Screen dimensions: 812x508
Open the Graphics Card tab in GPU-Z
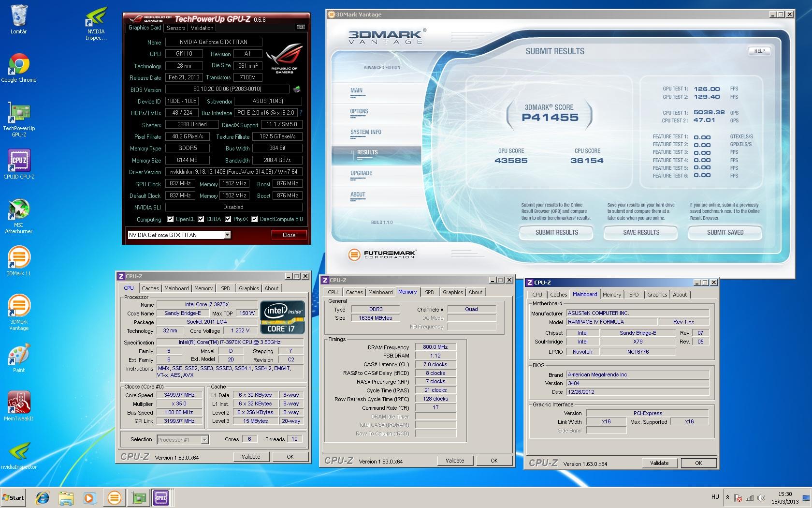click(145, 28)
